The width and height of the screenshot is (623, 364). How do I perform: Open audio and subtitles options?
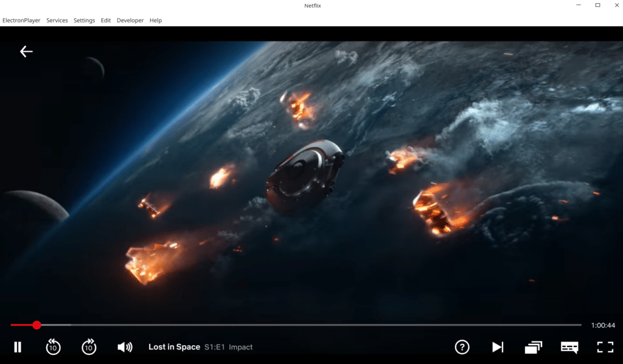coord(569,347)
